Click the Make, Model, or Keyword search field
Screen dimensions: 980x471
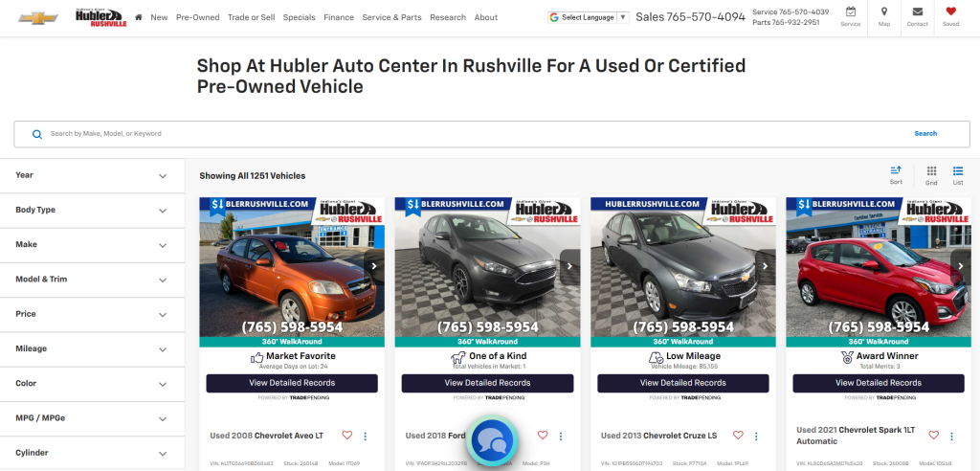[459, 134]
